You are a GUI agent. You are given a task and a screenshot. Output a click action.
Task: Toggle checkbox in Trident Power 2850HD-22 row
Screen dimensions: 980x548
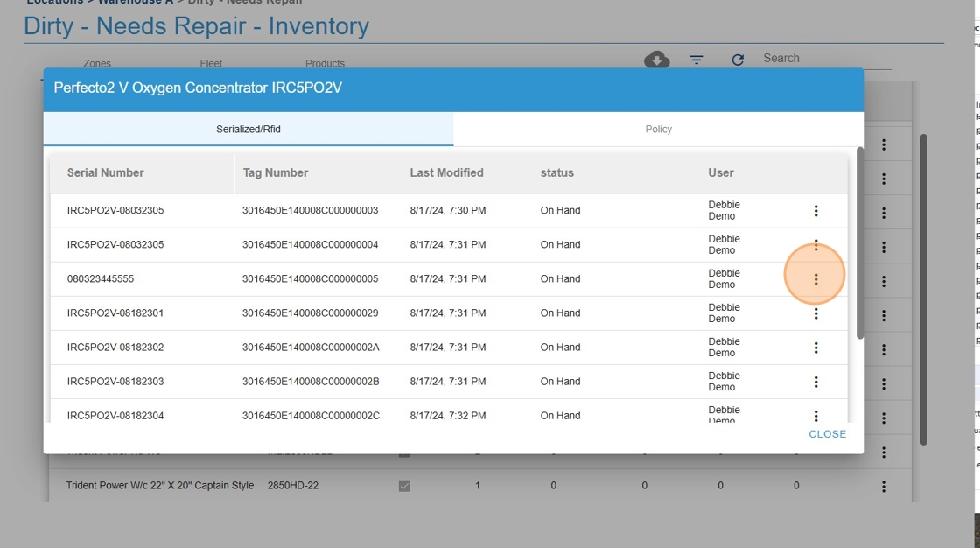[x=404, y=486]
